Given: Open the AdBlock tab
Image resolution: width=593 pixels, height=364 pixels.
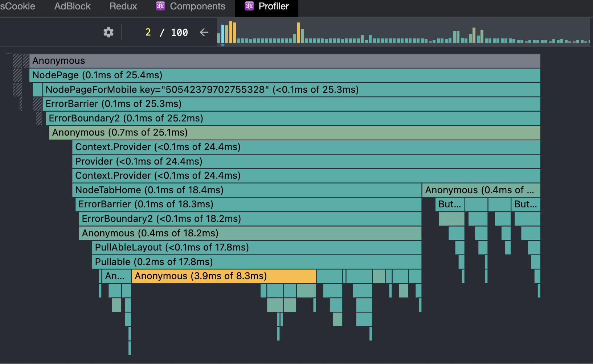Looking at the screenshot, I should [72, 6].
